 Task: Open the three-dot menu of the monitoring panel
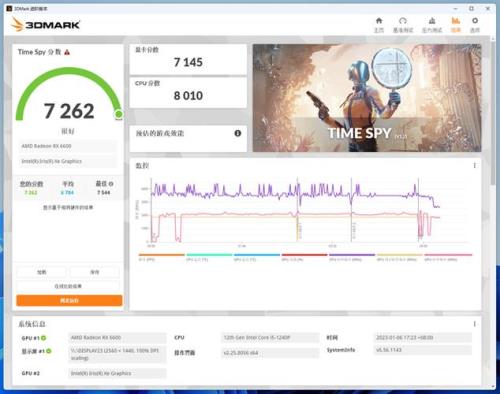pyautogui.click(x=474, y=165)
